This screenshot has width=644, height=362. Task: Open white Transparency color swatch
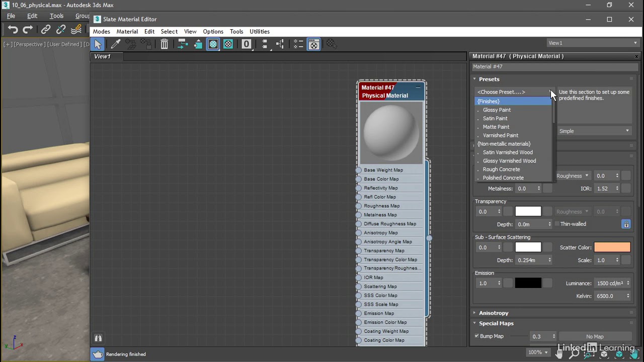(x=528, y=212)
